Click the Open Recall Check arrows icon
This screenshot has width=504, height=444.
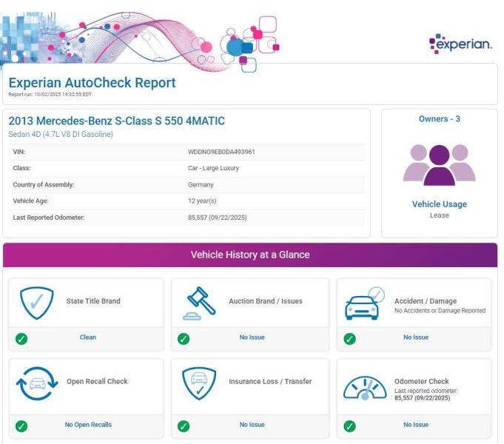tap(36, 384)
